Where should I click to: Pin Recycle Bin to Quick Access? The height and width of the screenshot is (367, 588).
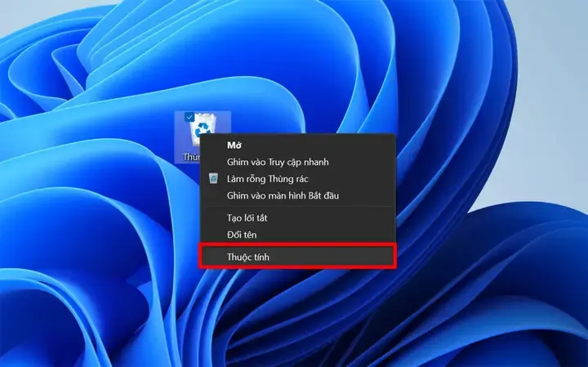click(x=278, y=162)
